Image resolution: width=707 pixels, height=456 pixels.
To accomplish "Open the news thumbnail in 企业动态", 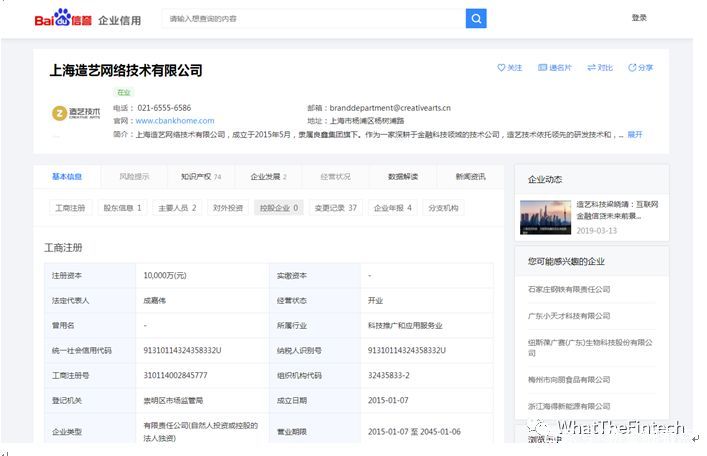I will pos(545,217).
